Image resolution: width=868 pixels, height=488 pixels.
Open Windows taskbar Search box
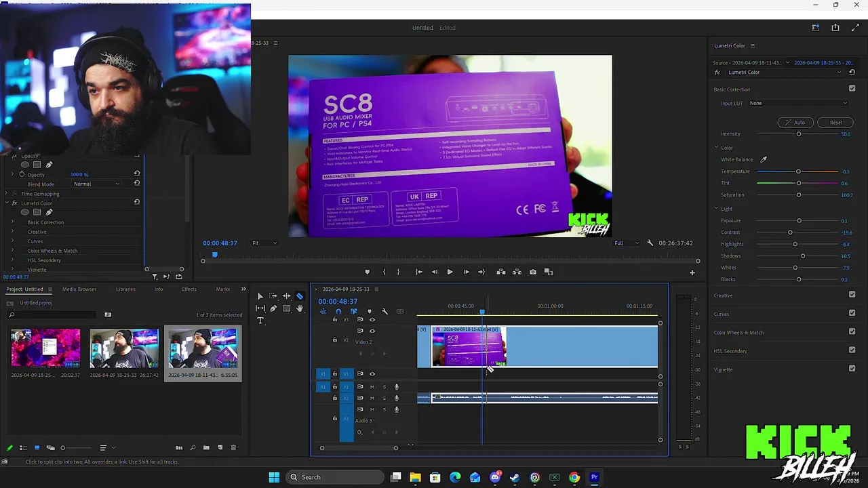point(335,477)
